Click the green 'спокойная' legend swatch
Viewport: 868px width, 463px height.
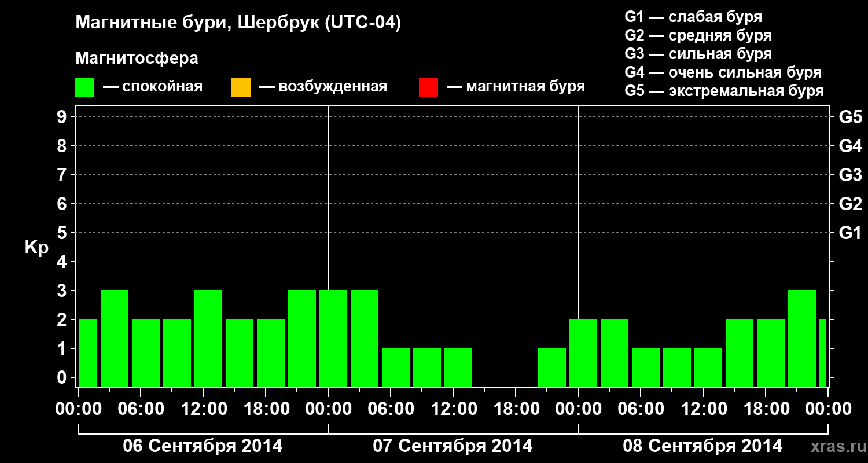pos(85,87)
